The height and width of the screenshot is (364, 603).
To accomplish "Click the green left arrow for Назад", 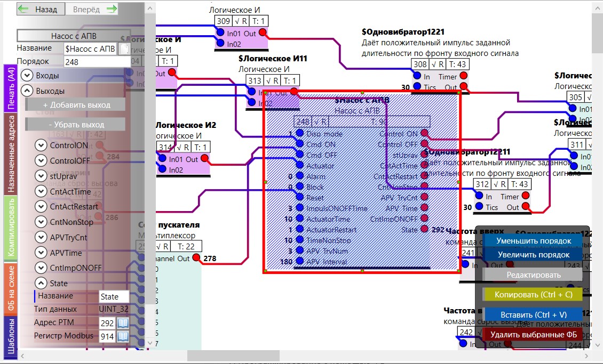I will point(25,9).
